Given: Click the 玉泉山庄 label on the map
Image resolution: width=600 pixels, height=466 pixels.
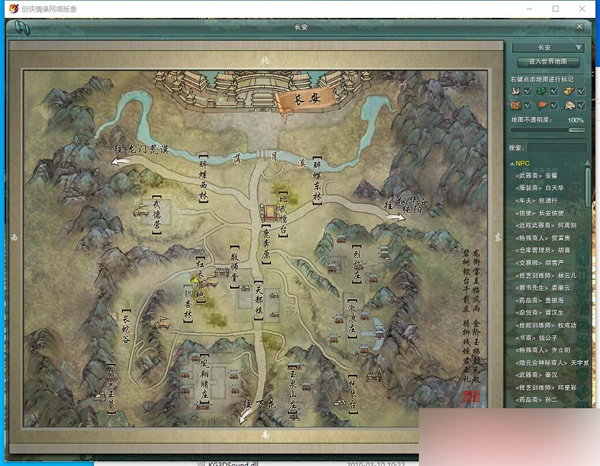Looking at the screenshot, I should click(293, 388).
